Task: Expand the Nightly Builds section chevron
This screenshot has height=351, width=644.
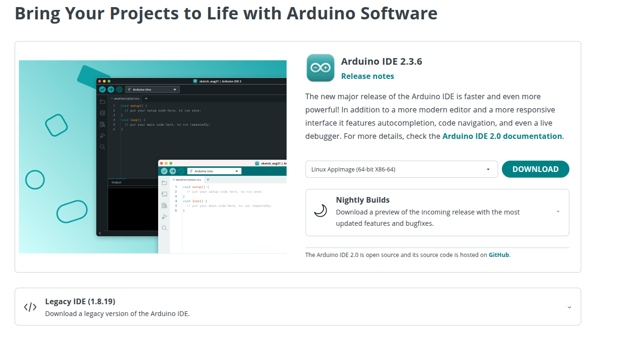Action: click(558, 211)
